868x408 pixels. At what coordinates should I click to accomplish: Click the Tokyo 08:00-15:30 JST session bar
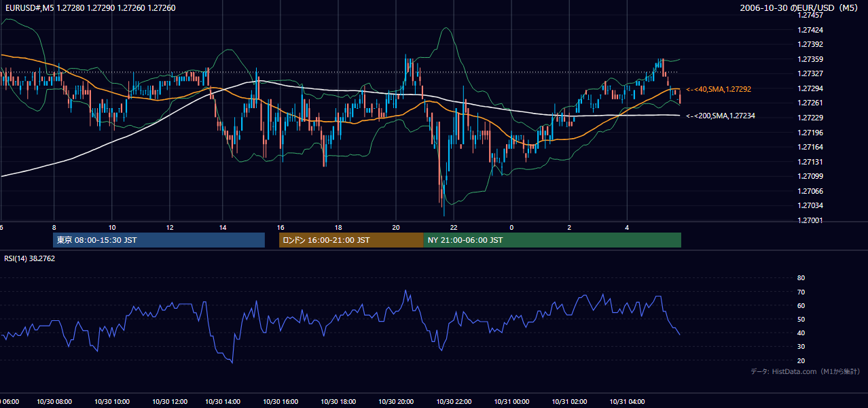(x=159, y=240)
